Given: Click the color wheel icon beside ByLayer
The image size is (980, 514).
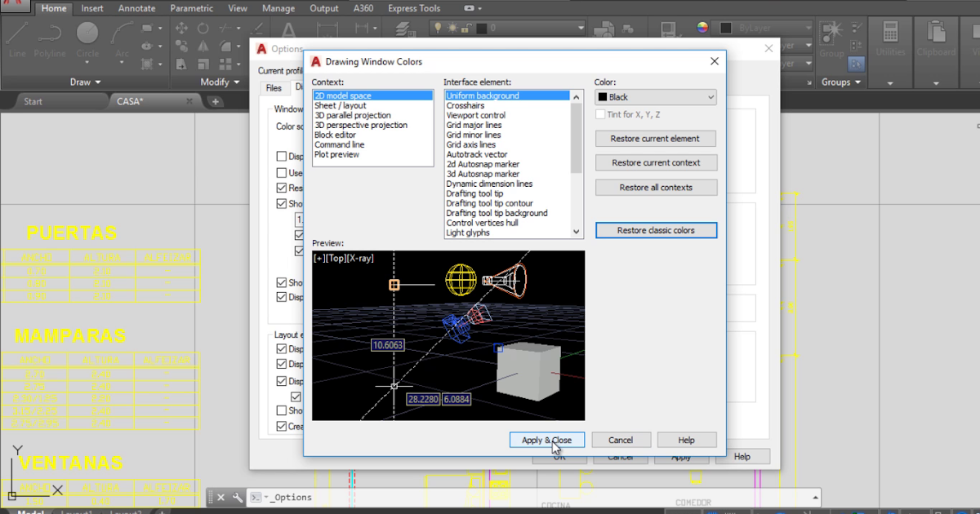Looking at the screenshot, I should (702, 28).
